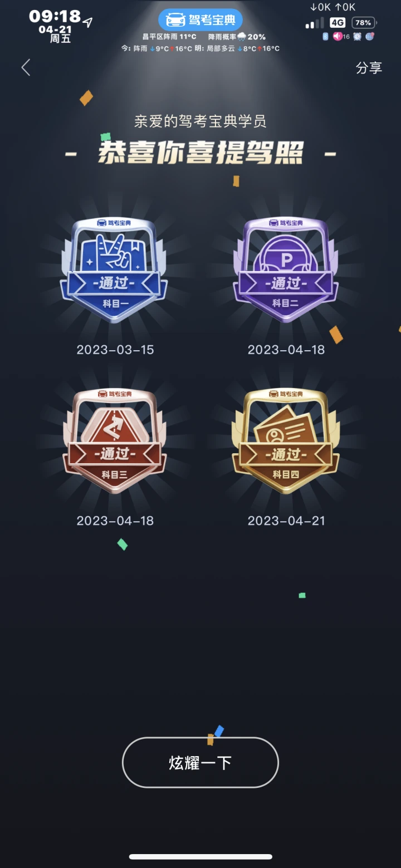
Task: Tap the 昌平区阵雨 weather line
Action: 169,37
